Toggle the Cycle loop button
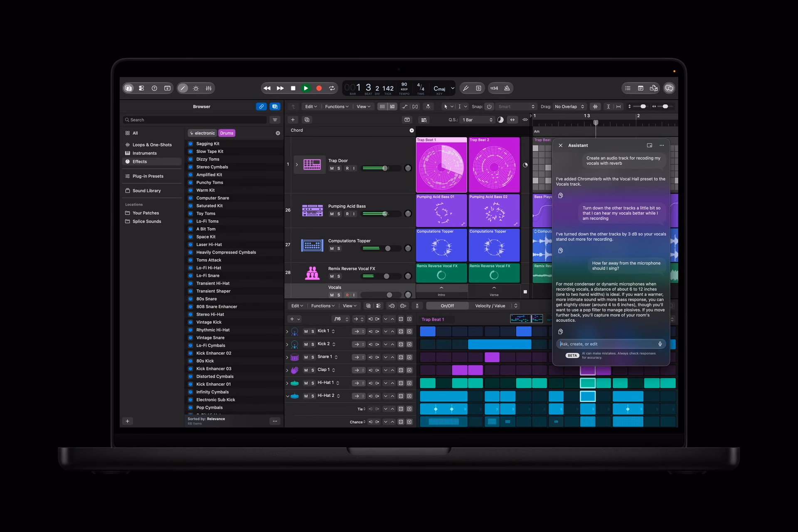 click(332, 88)
